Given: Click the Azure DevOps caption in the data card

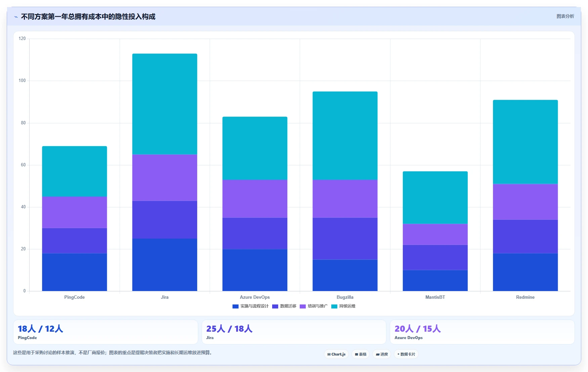Looking at the screenshot, I should point(409,338).
